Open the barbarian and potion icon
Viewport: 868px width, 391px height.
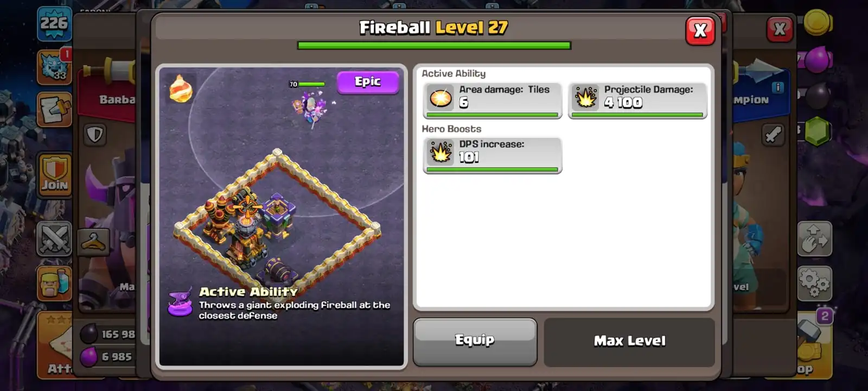[54, 283]
